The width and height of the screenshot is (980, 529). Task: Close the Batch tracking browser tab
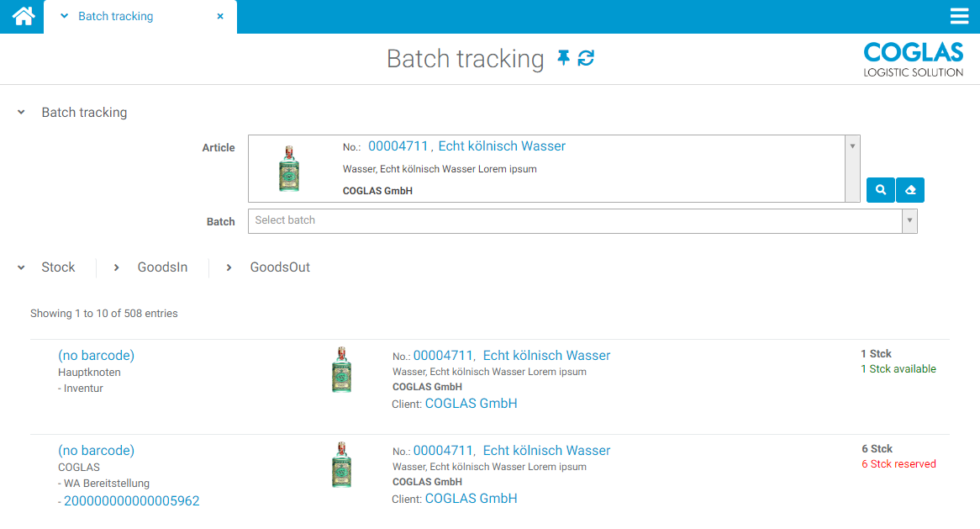pyautogui.click(x=219, y=16)
